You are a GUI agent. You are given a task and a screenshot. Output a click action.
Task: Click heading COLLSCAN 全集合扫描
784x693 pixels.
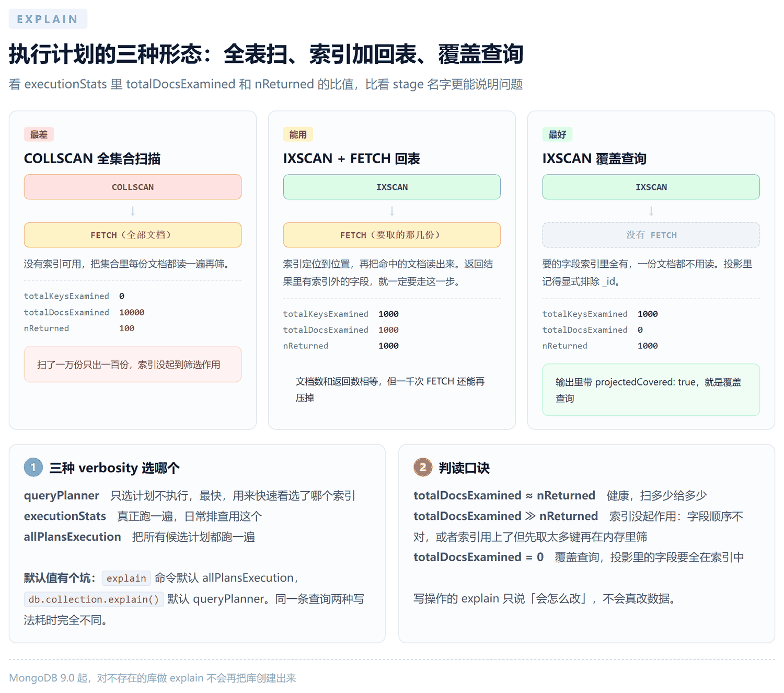(92, 158)
